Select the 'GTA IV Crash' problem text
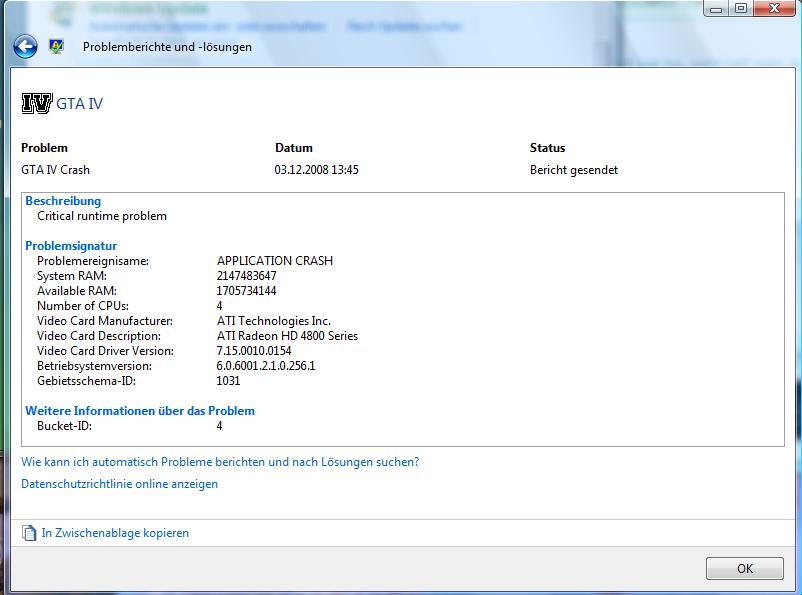Viewport: 802px width, 595px height. [x=55, y=170]
